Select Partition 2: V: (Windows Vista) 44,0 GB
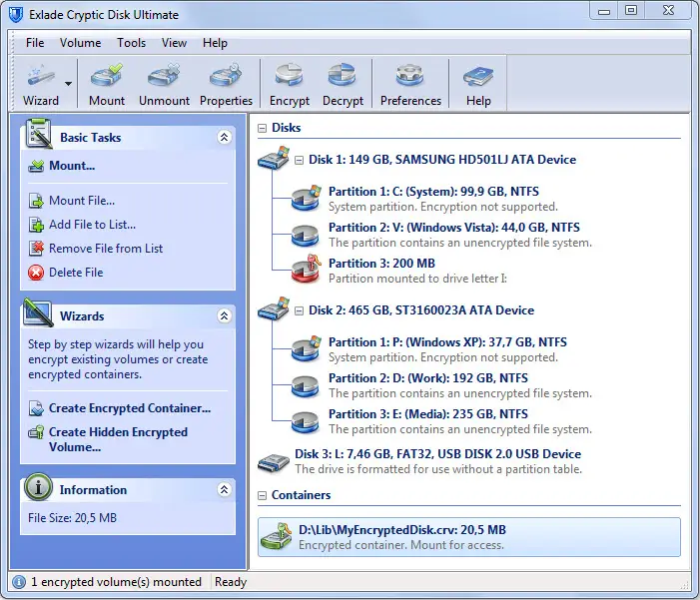This screenshot has width=700, height=600. pos(460,235)
